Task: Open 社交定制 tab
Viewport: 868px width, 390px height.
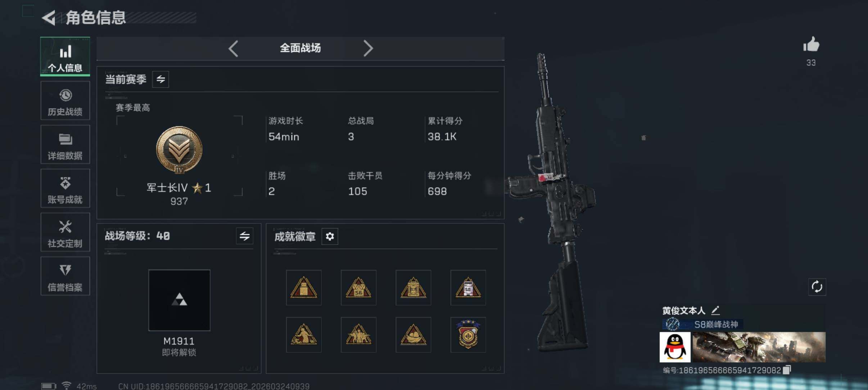Action: [65, 232]
